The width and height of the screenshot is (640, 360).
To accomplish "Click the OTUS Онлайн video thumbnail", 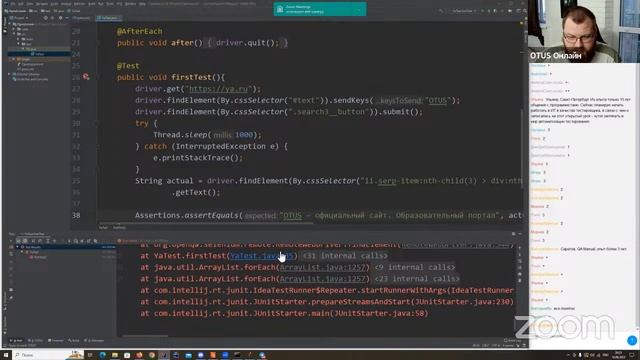I will 584,31.
